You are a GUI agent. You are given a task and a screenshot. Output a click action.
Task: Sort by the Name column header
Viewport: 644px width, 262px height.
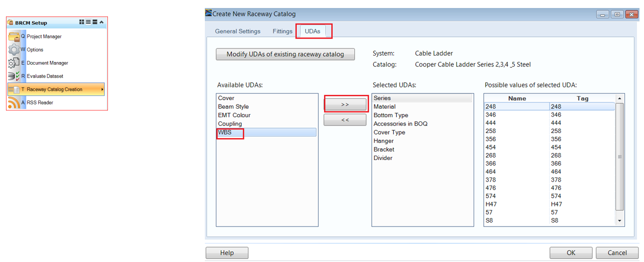click(x=517, y=98)
